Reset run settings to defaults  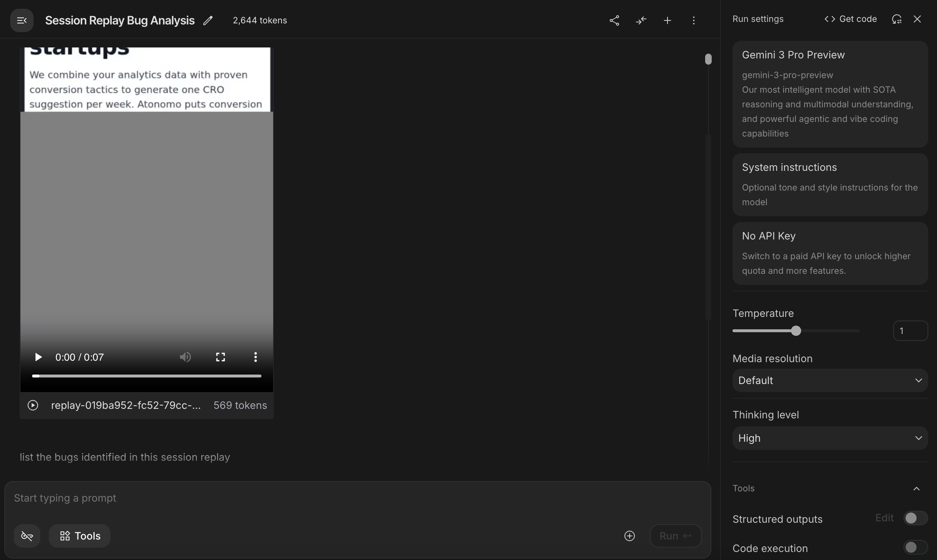(x=896, y=19)
